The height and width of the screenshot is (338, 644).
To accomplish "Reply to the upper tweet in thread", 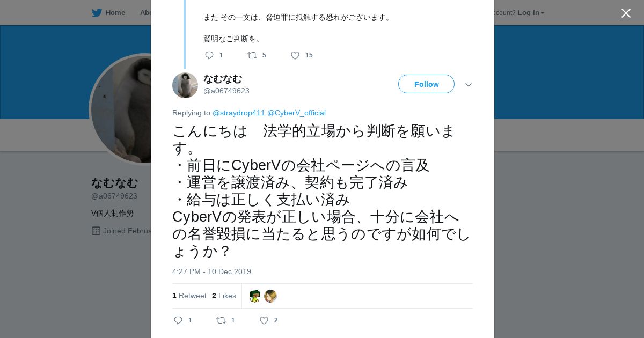I will [x=209, y=55].
